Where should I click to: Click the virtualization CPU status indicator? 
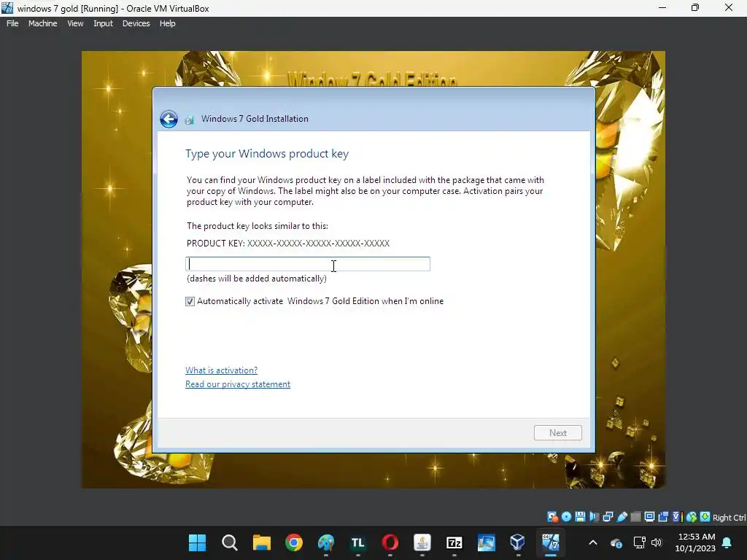coord(677,517)
